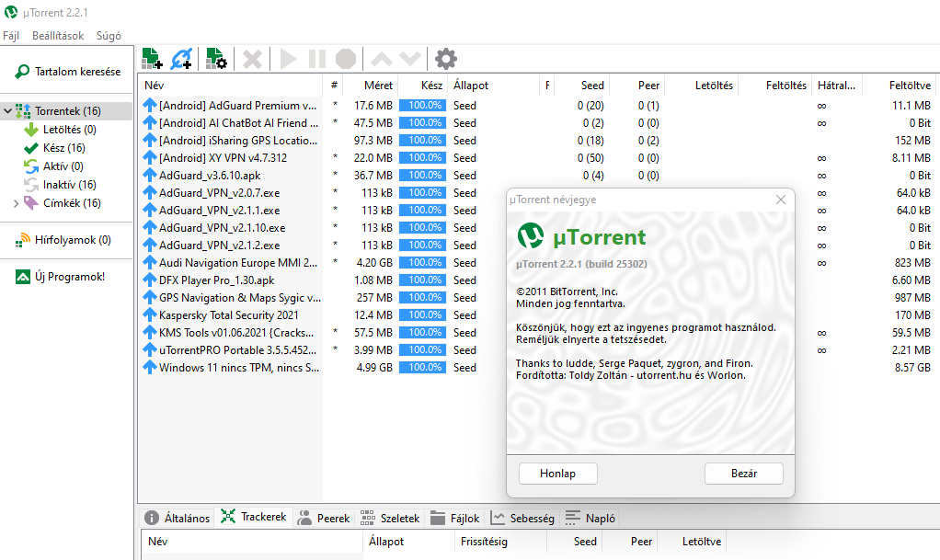Click progress bar of Audi Navigation torrent
Screen dimensions: 940x560
[x=423, y=262]
